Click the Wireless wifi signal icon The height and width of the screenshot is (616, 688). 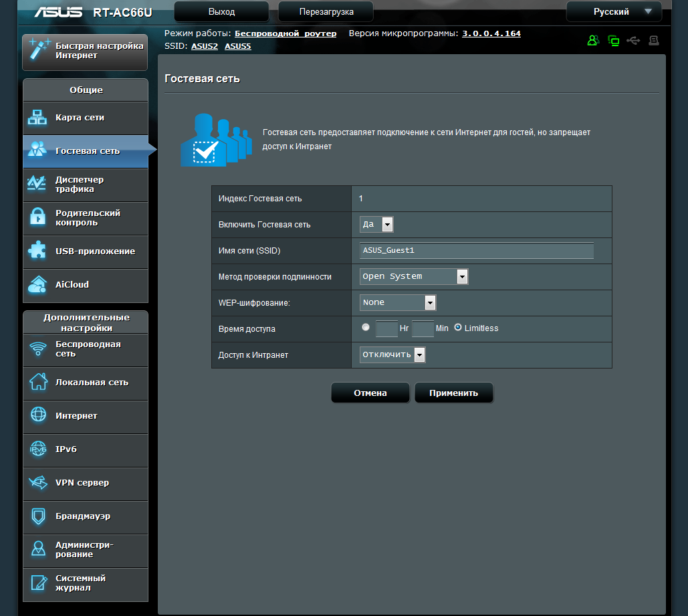click(x=38, y=348)
